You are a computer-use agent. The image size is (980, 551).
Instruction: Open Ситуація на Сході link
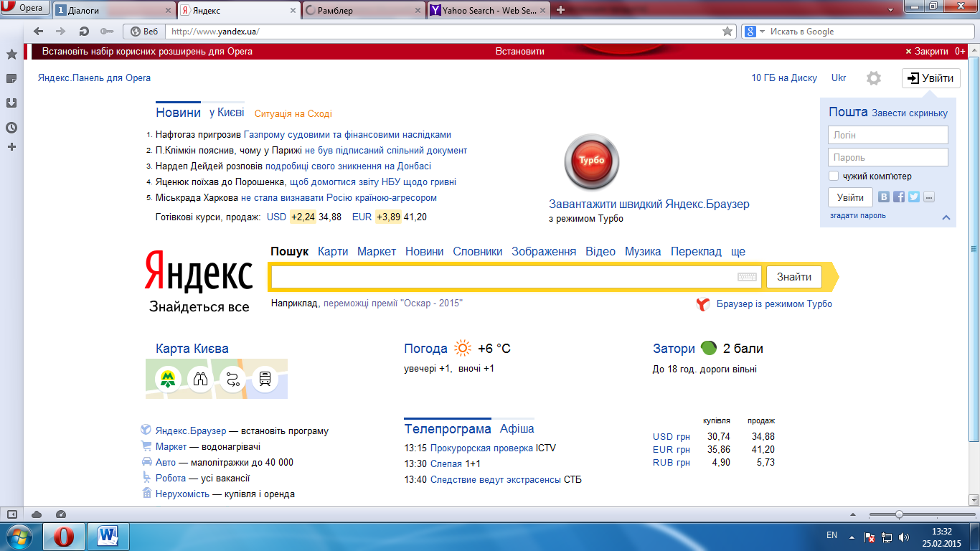[293, 113]
